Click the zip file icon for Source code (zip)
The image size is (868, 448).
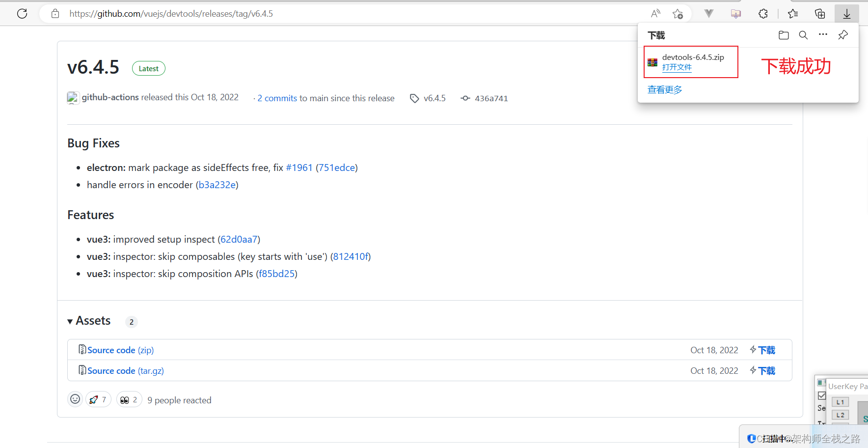coord(82,349)
